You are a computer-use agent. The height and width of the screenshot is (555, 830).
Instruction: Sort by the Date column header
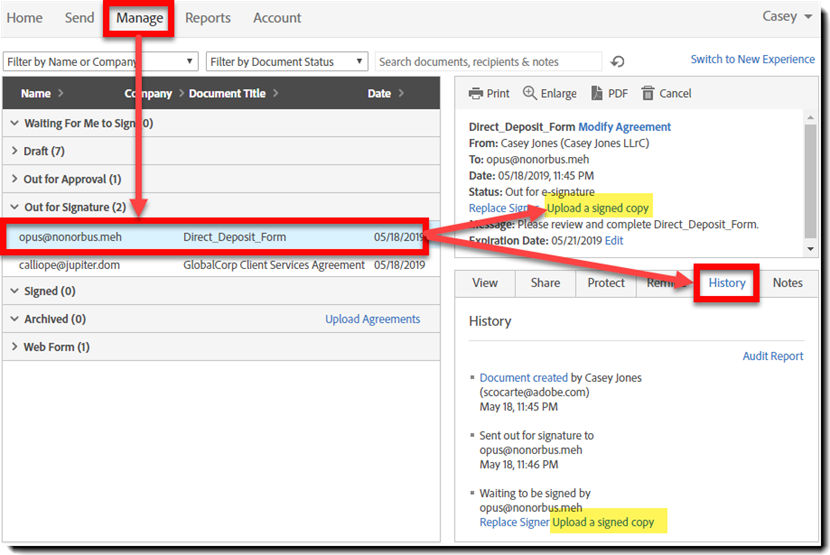point(379,93)
